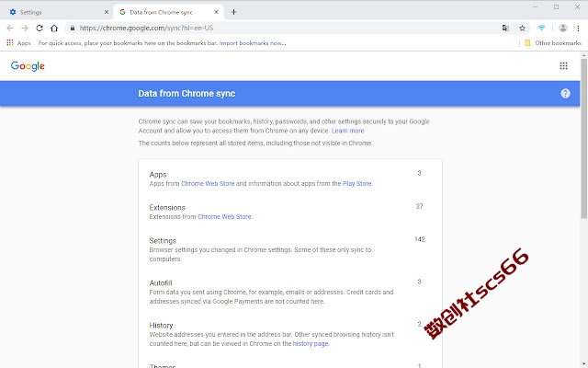This screenshot has height=368, width=588.
Task: Open a new tab with plus button
Action: coord(233,12)
